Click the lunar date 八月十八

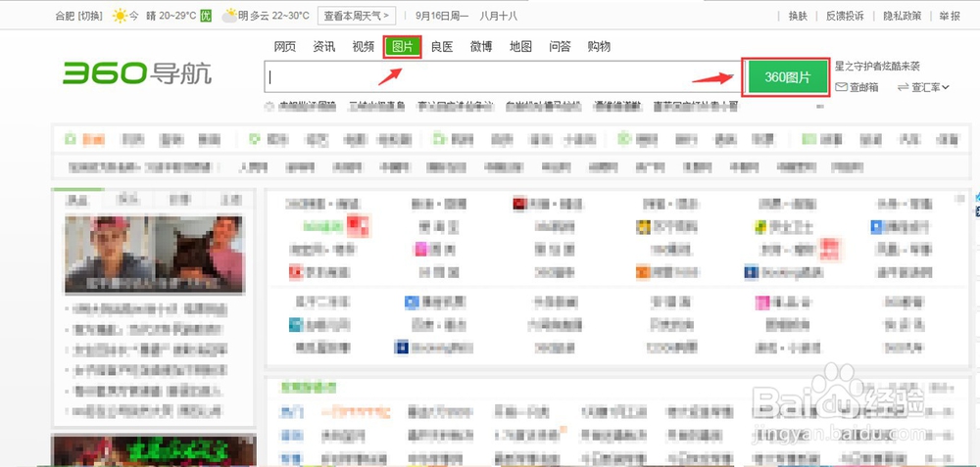(x=498, y=16)
